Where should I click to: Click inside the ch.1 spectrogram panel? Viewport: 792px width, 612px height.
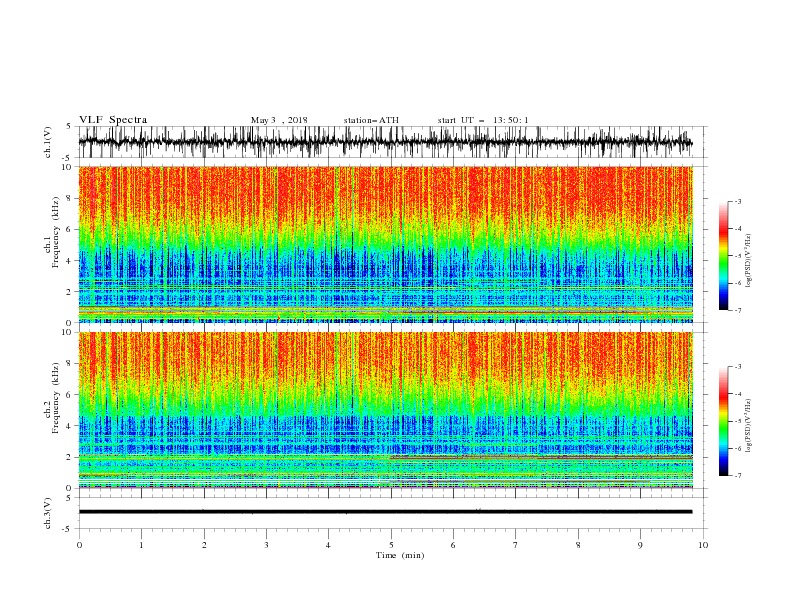pos(385,244)
